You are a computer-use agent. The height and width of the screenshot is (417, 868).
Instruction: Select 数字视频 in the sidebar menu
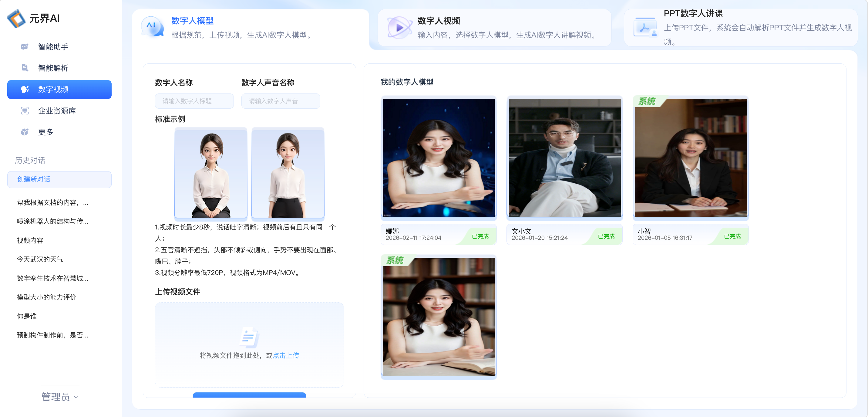coord(59,89)
